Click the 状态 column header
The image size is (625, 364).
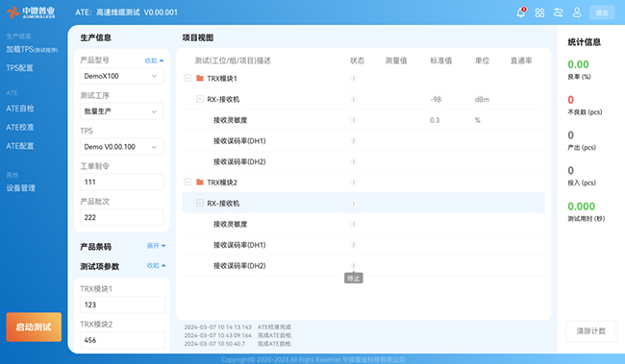[357, 61]
